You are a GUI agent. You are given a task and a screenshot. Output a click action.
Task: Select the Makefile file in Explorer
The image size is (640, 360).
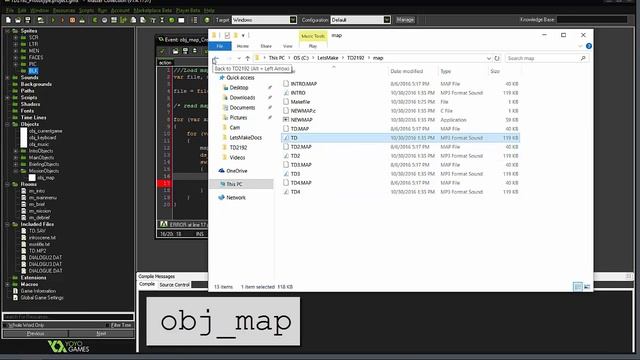tap(300, 102)
